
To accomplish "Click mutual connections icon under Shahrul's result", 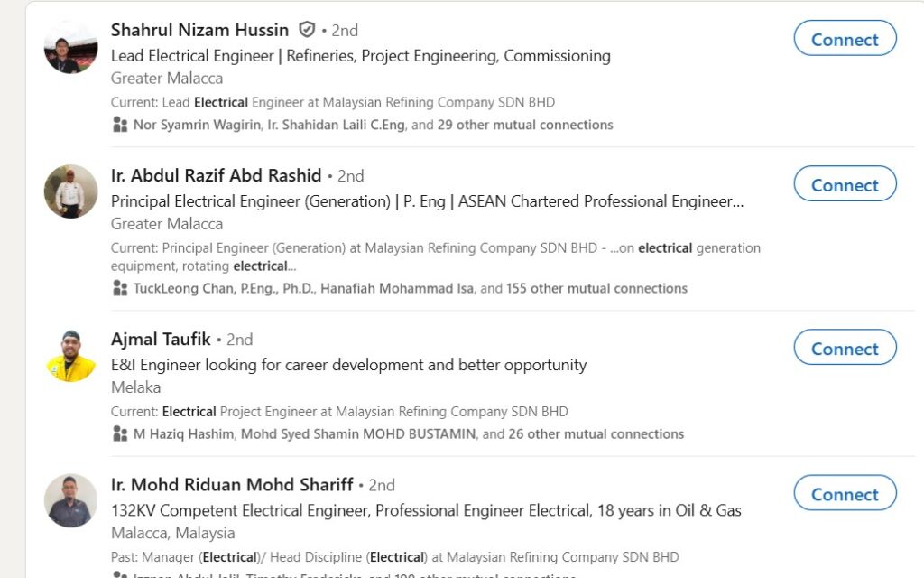I will coord(120,125).
